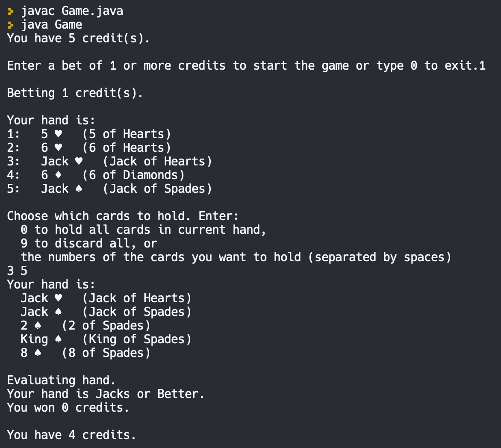Click the heart symbol in the final hand
The image size is (501, 448).
pos(58,298)
